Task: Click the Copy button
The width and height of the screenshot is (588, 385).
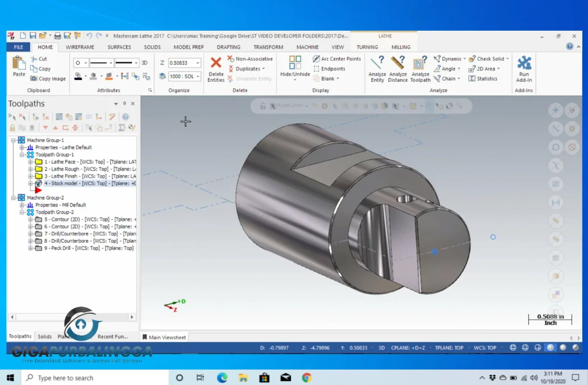Action: tap(40, 69)
